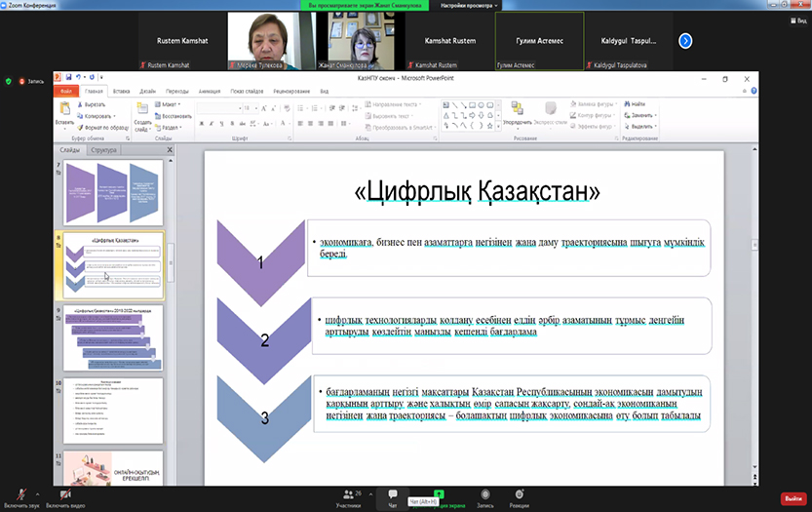
Task: Switch to the Структура pane tab
Action: (x=104, y=150)
